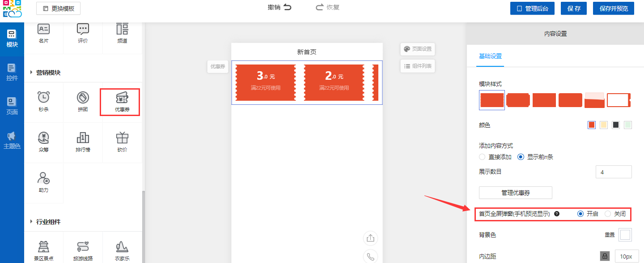Pick the black color swatch

[x=616, y=125]
